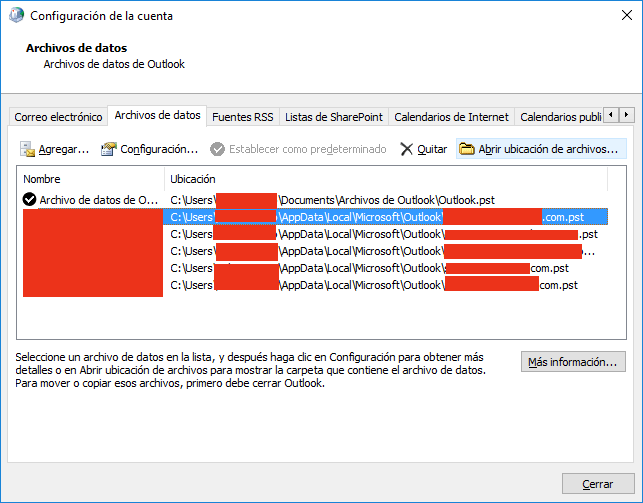Click the folder icon for Abrir ubicación
The width and height of the screenshot is (643, 503).
[467, 149]
